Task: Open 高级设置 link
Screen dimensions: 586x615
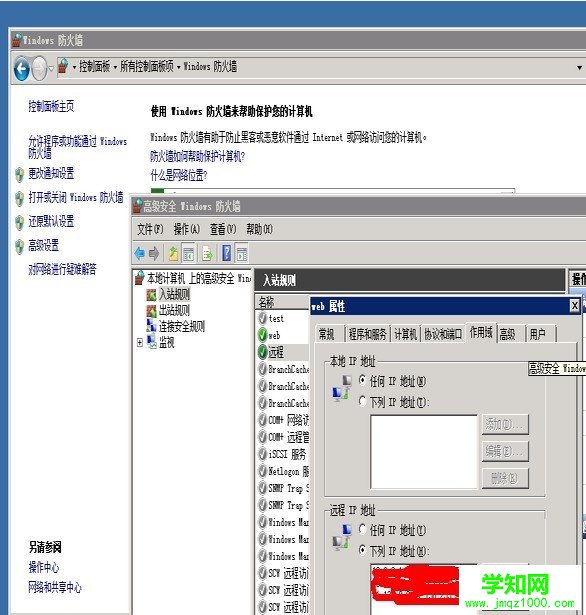Action: click(44, 246)
